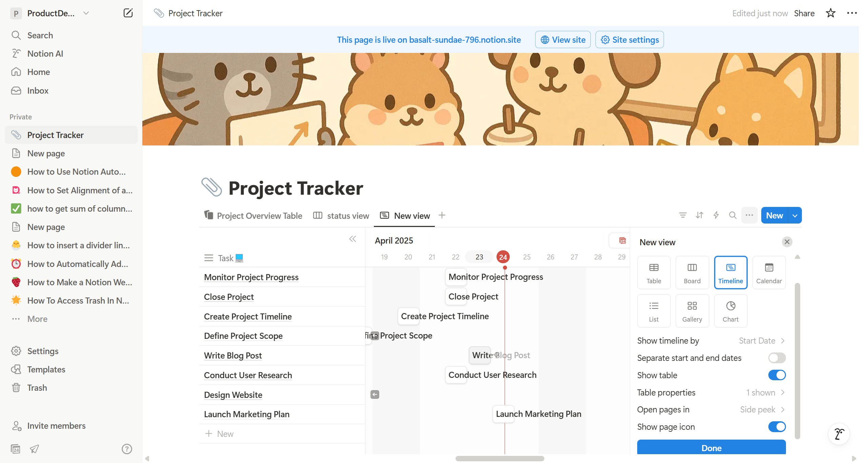Viewport: 868px width, 463px height.
Task: Open Notion AI floating assistant button
Action: click(x=839, y=434)
